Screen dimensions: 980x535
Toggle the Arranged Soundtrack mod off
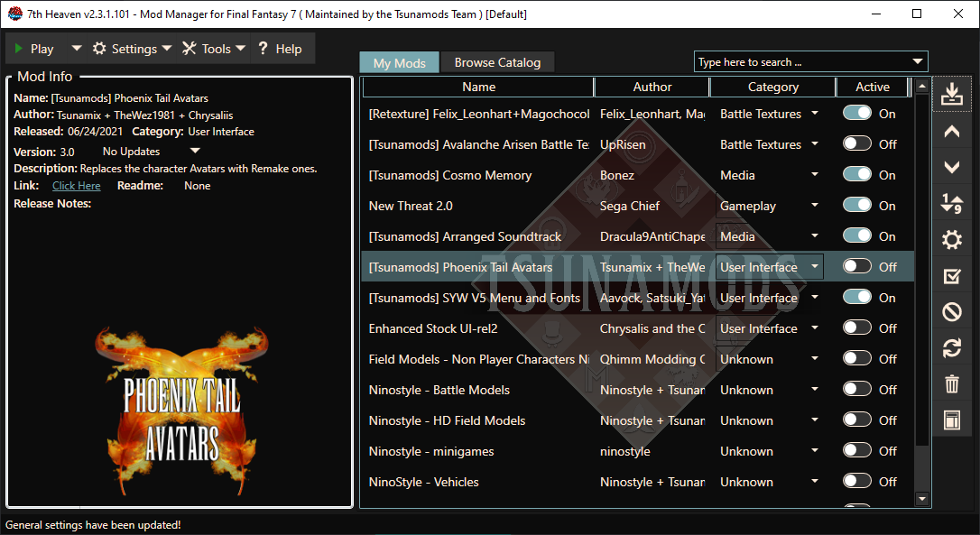tap(857, 235)
